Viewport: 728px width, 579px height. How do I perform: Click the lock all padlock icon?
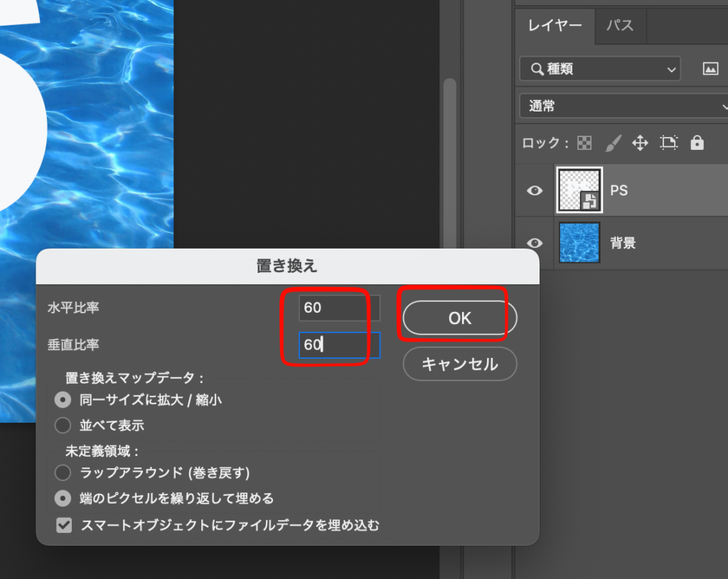(x=697, y=143)
